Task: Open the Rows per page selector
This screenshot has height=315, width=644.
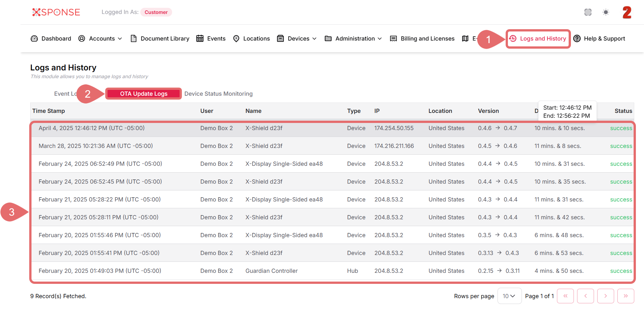Action: (509, 296)
